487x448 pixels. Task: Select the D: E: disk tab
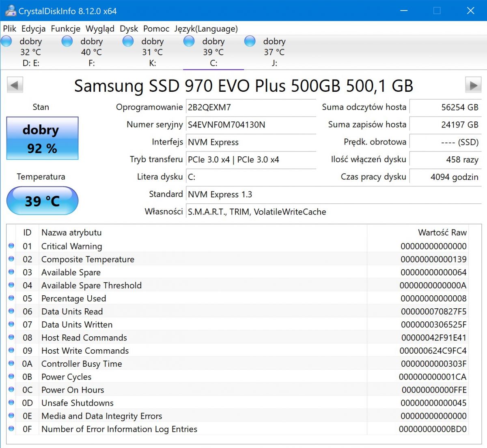pos(30,52)
